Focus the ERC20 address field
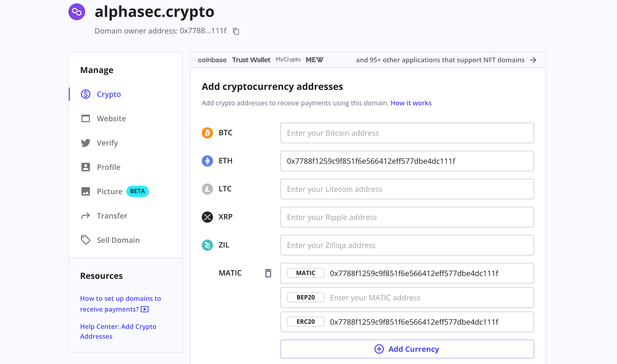The height and width of the screenshot is (364, 617). tap(407, 322)
